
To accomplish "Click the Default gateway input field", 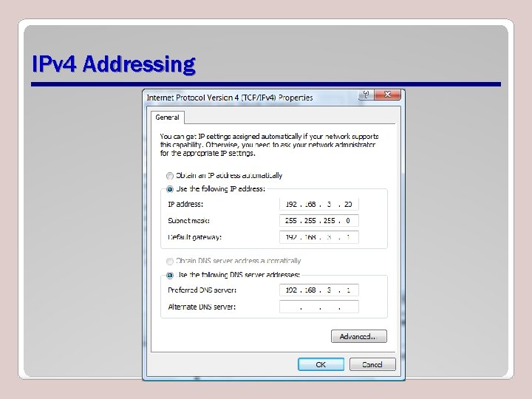I will pyautogui.click(x=319, y=237).
